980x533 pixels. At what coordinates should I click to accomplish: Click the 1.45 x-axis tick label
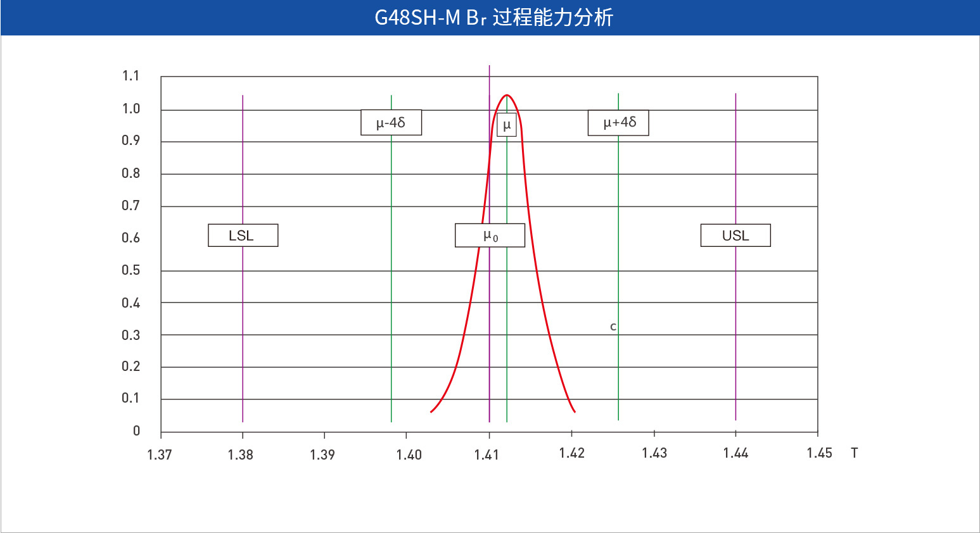pos(818,453)
